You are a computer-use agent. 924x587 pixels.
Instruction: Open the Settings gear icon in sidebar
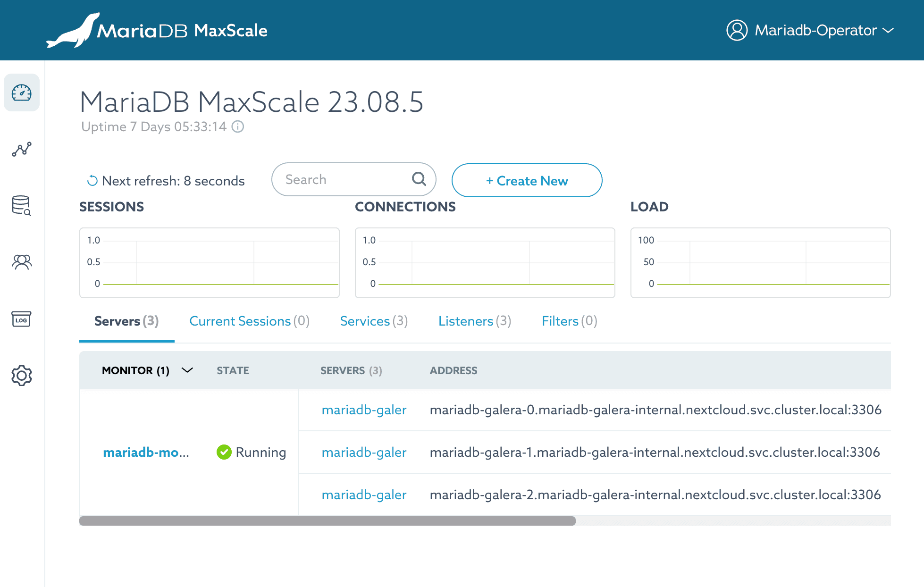[x=22, y=376]
